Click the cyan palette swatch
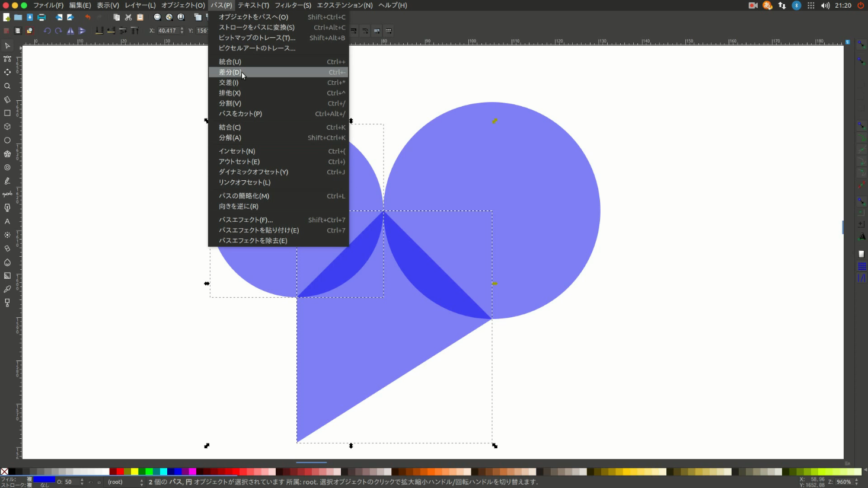The height and width of the screenshot is (488, 868). tap(163, 472)
